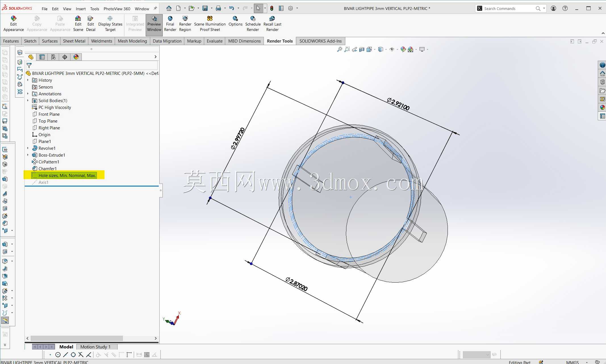Screen dimensions: 606x364
Task: Open the Insert menu
Action: point(81,9)
